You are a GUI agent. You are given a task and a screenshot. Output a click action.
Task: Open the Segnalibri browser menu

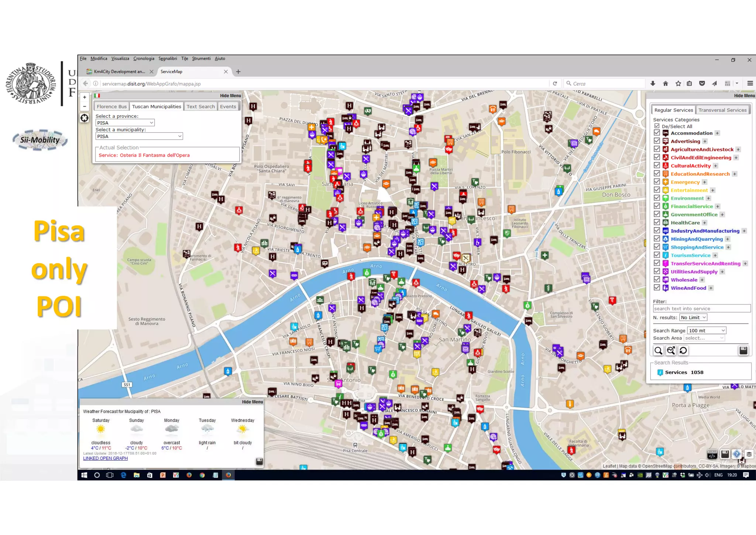coord(168,58)
